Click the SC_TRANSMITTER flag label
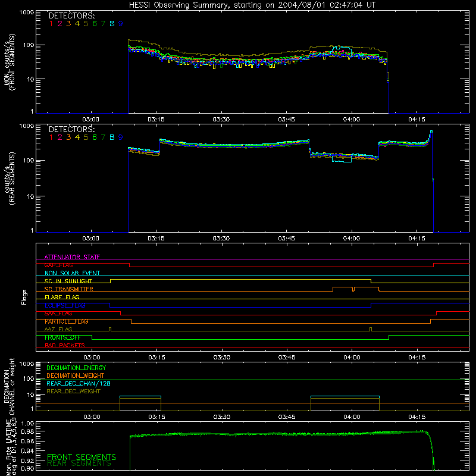 pyautogui.click(x=69, y=289)
